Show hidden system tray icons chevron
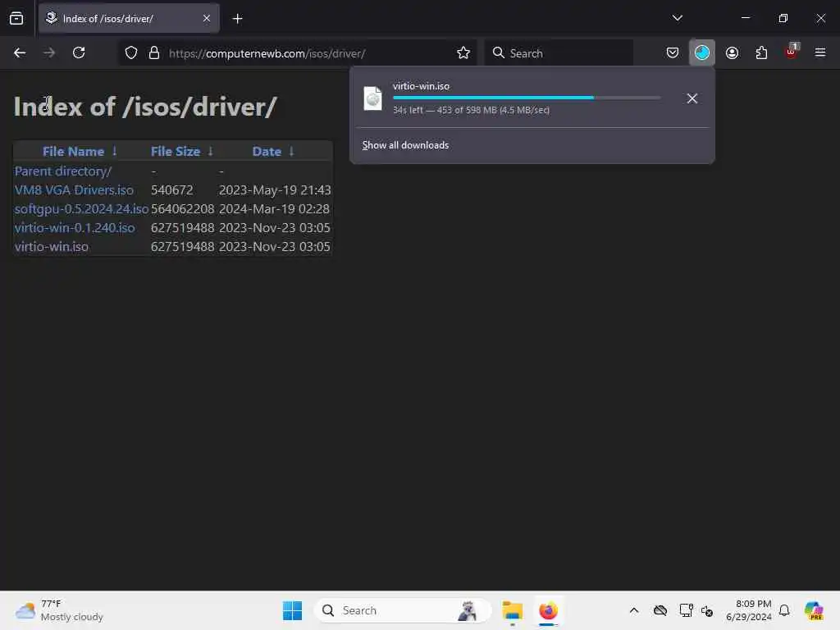Screen dimensions: 840x630 coord(634,610)
